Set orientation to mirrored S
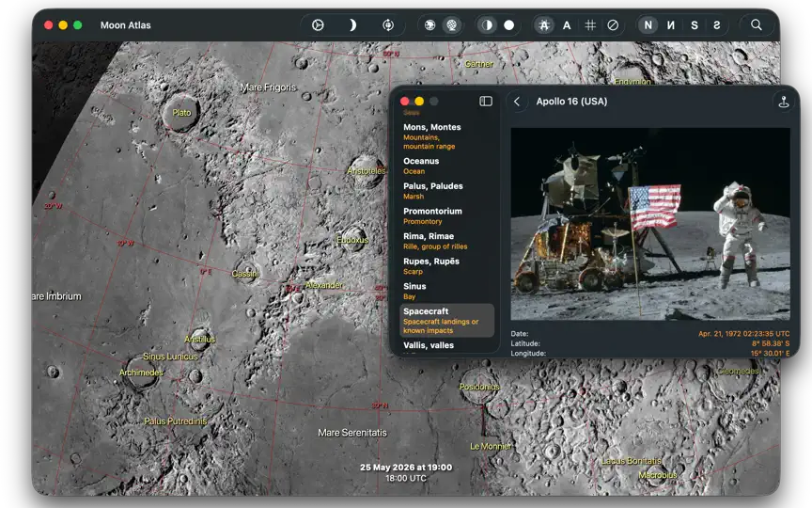 [717, 24]
